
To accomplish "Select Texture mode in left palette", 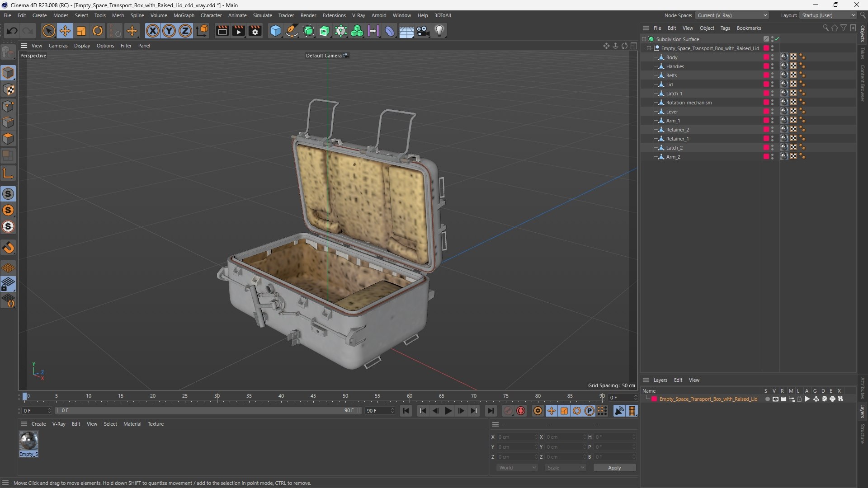I will 8,89.
